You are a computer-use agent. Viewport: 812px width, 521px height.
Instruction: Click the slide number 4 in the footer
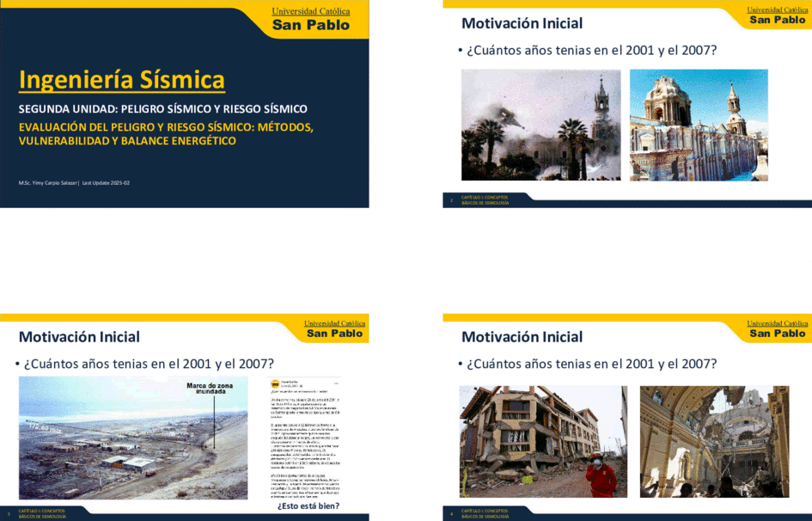coord(452,514)
